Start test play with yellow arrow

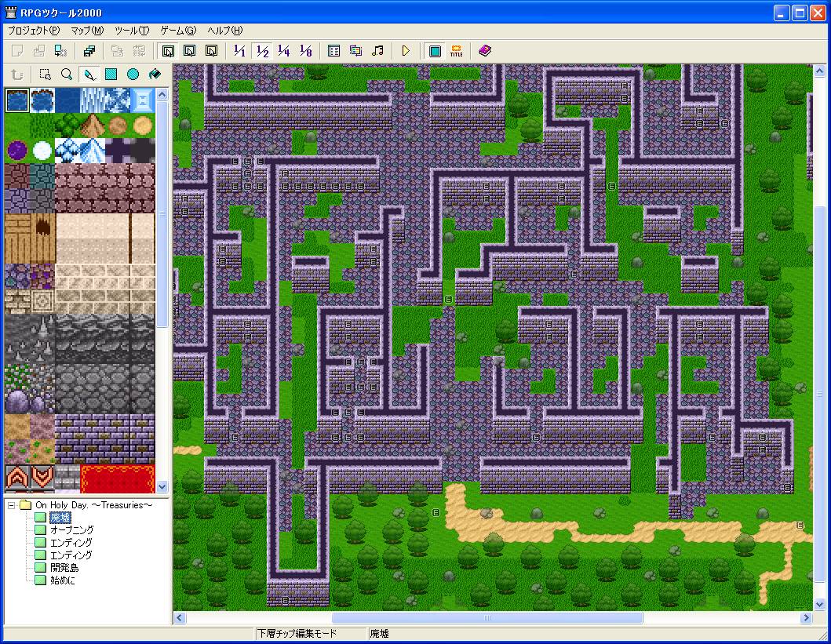(x=406, y=51)
